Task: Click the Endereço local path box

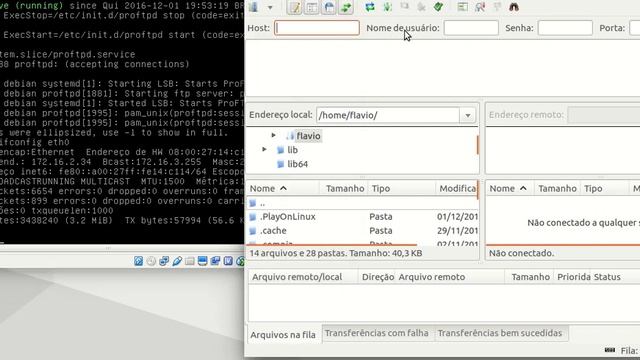Action: coord(388,115)
